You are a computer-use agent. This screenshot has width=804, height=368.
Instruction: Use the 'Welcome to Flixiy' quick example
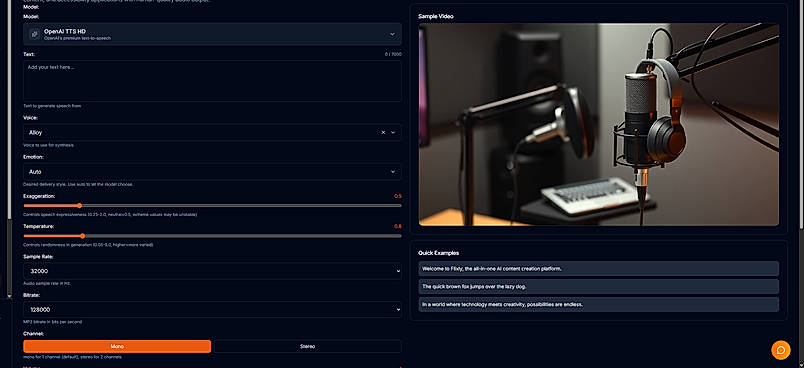tap(598, 269)
